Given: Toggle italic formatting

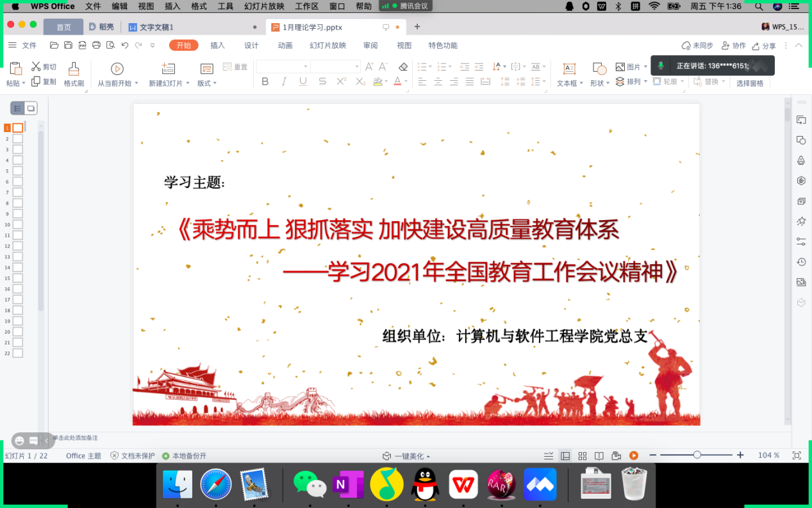Looking at the screenshot, I should [284, 81].
